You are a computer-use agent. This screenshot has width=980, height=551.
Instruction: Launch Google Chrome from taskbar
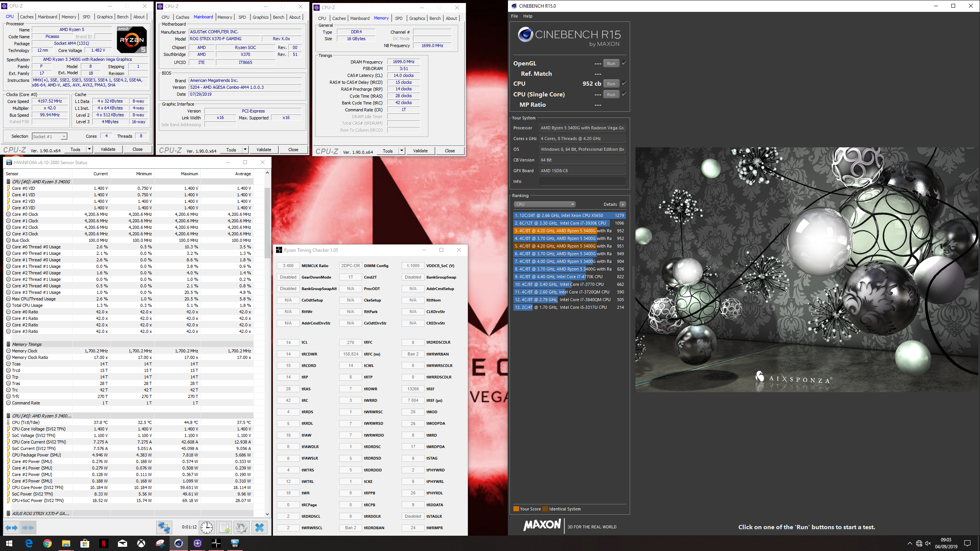47,543
